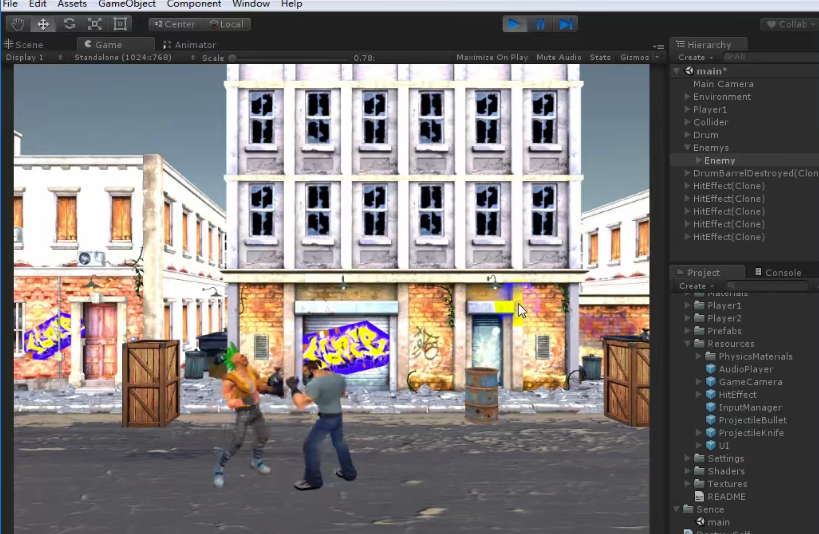Open the Display 1 dropdown
The image size is (819, 534).
click(34, 57)
